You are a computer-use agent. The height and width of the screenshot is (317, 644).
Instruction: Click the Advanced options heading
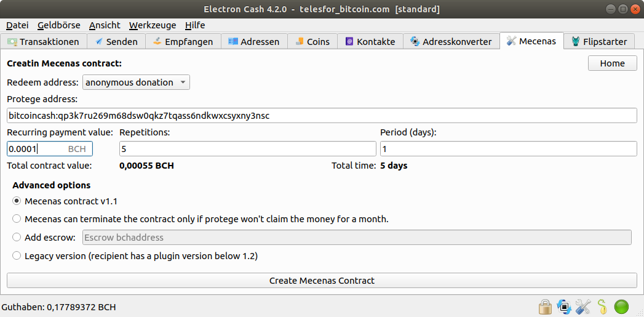click(x=51, y=185)
